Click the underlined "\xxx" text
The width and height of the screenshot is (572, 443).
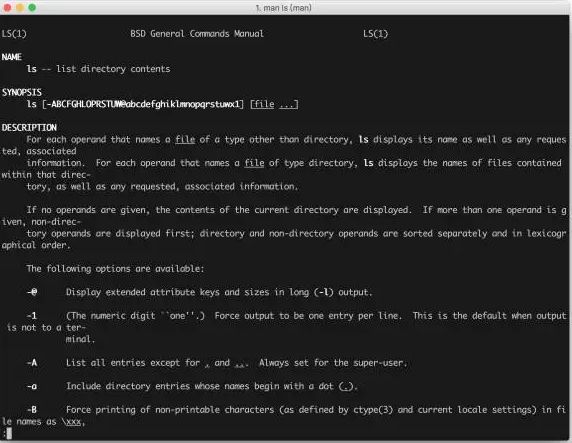pos(72,422)
